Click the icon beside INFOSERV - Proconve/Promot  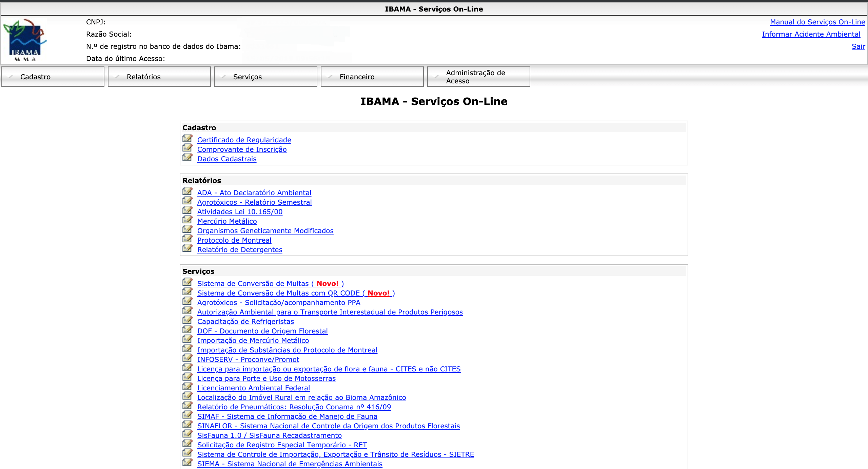(188, 358)
